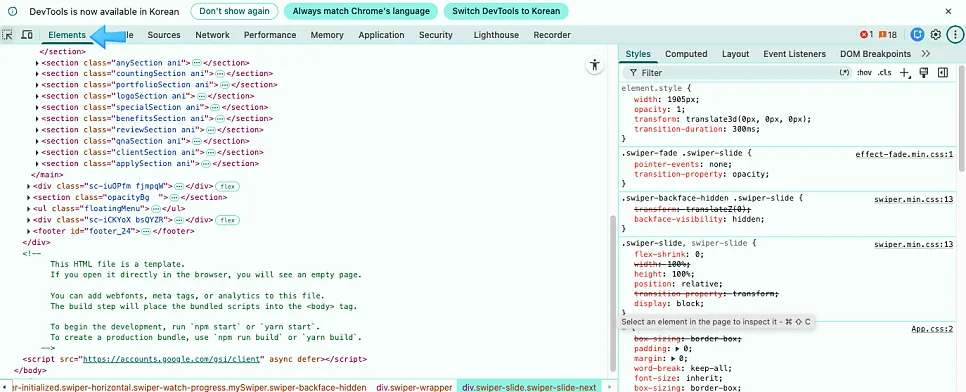Open the Security tab
Image resolution: width=966 pixels, height=392 pixels.
pyautogui.click(x=436, y=35)
